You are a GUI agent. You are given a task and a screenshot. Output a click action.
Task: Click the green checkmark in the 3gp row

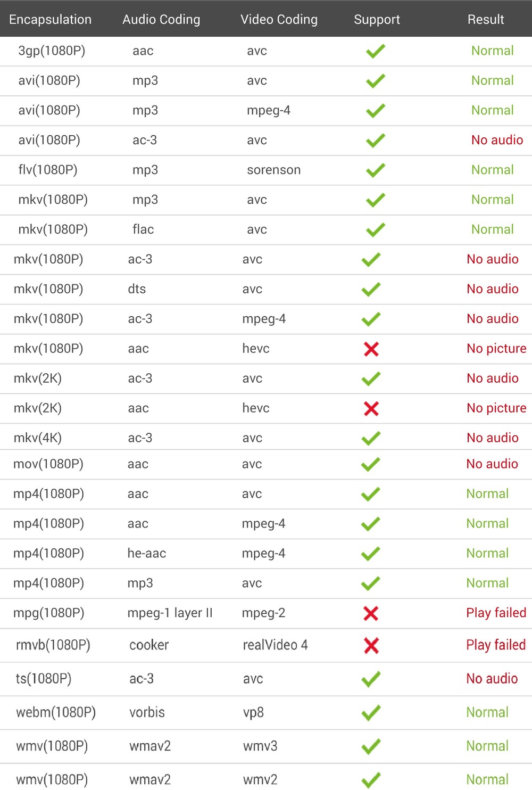(376, 51)
